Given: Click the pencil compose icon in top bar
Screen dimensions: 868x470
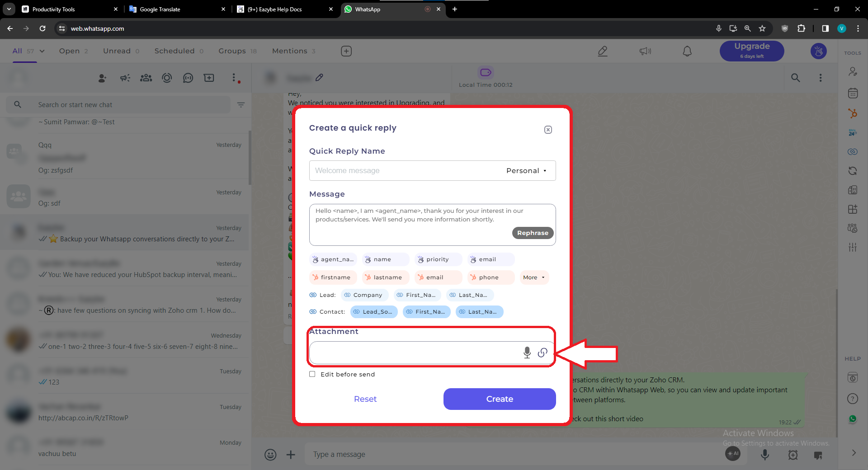Looking at the screenshot, I should [603, 51].
